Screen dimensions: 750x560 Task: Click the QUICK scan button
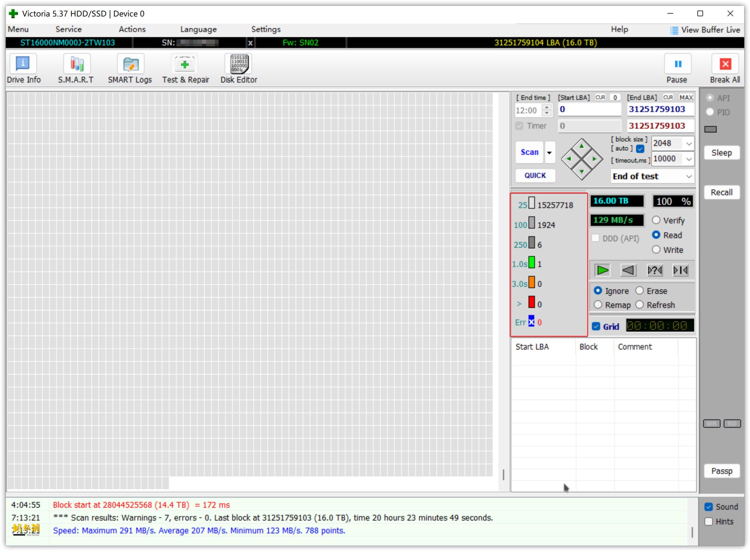535,175
